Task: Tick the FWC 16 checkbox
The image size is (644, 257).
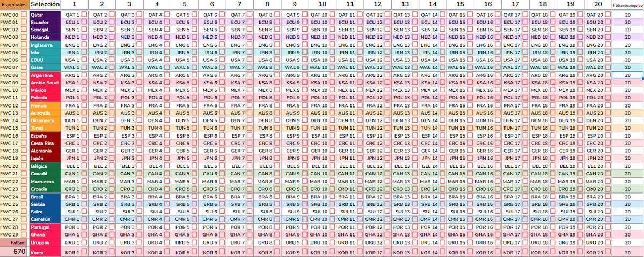Action: pos(24,136)
